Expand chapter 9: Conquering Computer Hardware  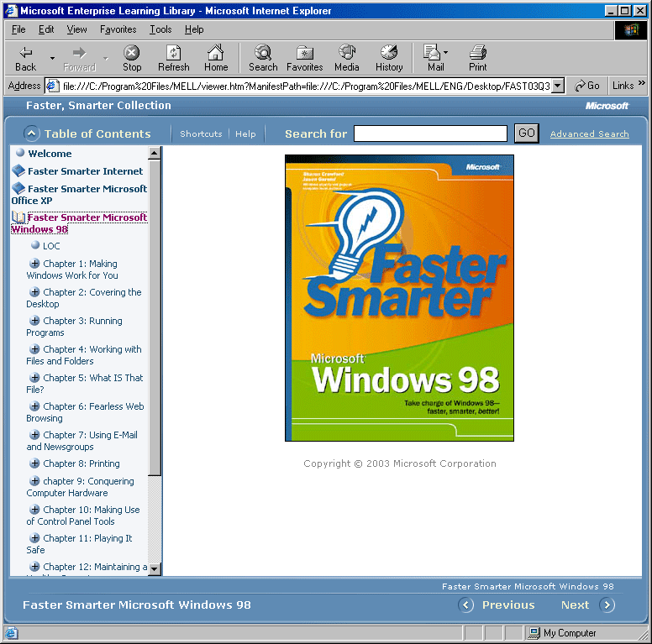(35, 481)
